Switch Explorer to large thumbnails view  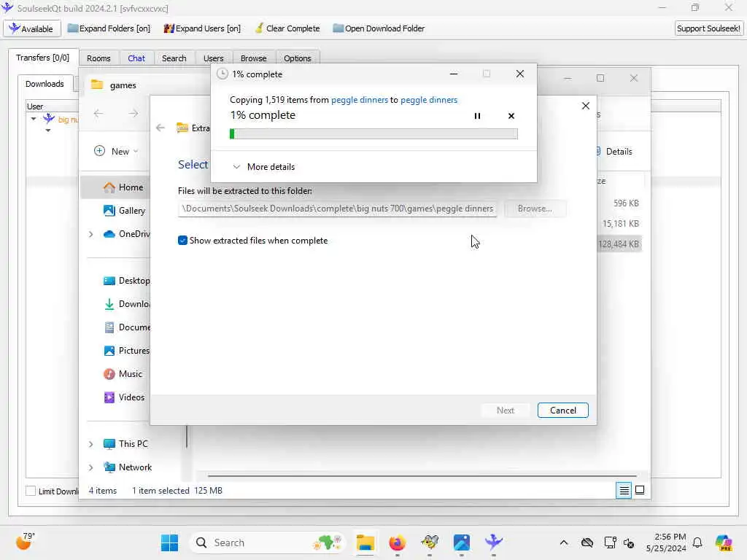coord(640,490)
